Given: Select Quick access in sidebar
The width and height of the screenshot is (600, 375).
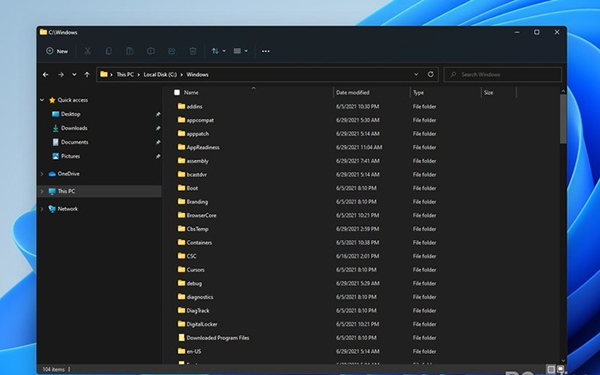Looking at the screenshot, I should pos(72,100).
